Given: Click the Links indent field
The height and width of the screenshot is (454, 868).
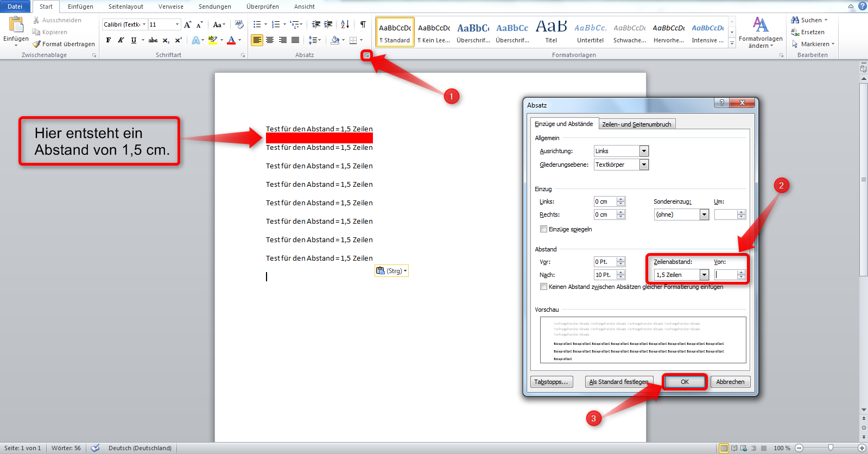Looking at the screenshot, I should click(x=605, y=201).
